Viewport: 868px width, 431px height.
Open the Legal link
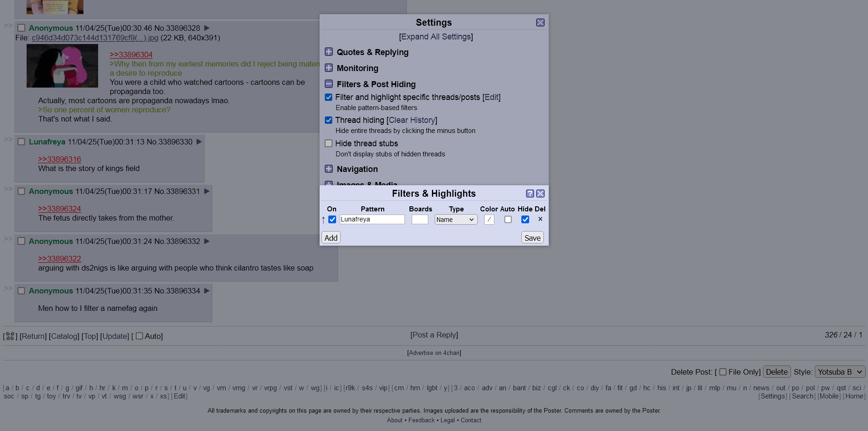coord(448,420)
